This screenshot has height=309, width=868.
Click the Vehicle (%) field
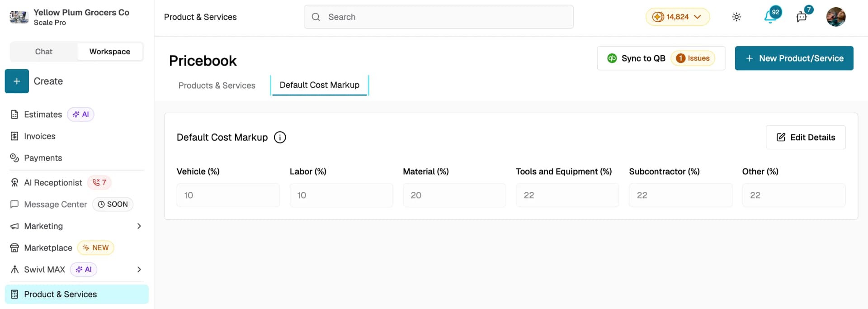click(x=228, y=195)
